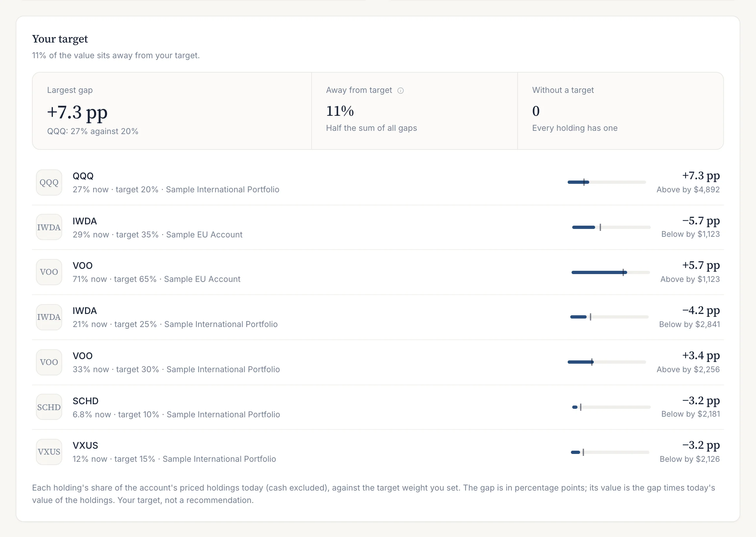Click the '+3.4 pp' gap value

tap(701, 356)
